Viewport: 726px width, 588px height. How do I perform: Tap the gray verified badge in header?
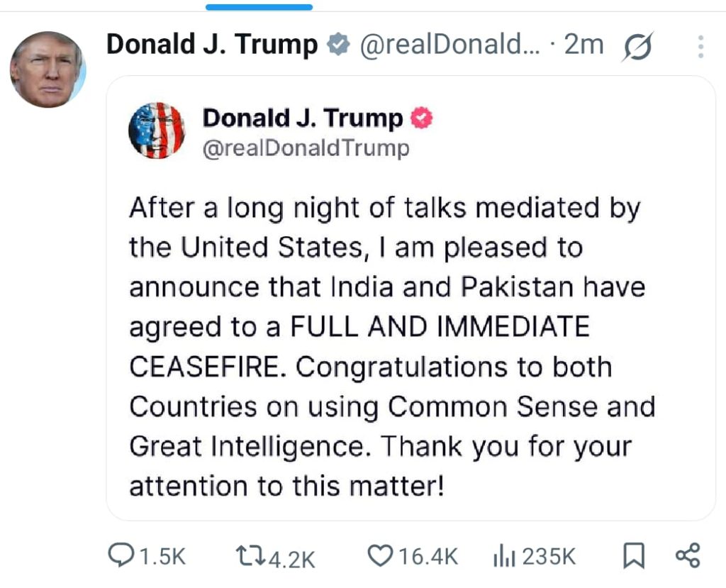tap(338, 45)
